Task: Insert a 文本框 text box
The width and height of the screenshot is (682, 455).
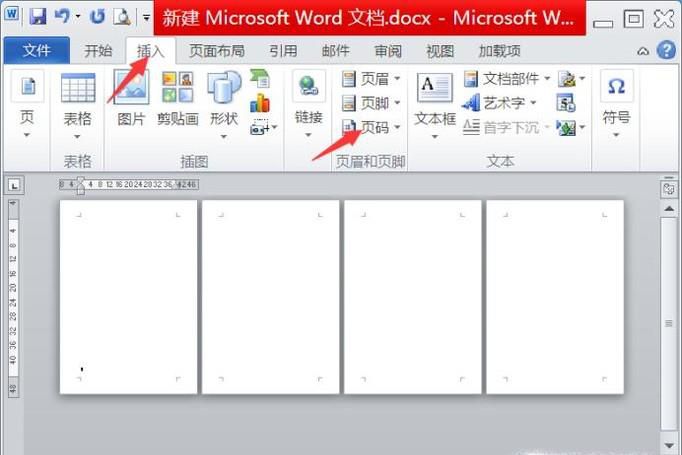Action: pos(435,100)
